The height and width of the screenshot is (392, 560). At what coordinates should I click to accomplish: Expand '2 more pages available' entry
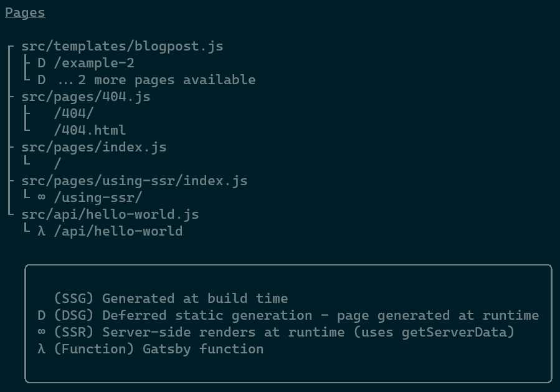[x=156, y=80]
